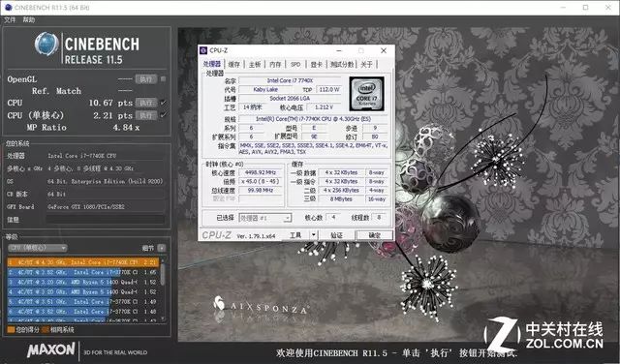This screenshot has width=620, height=364.
Task: Maximize the Cinebench window
Action: pyautogui.click(x=585, y=7)
